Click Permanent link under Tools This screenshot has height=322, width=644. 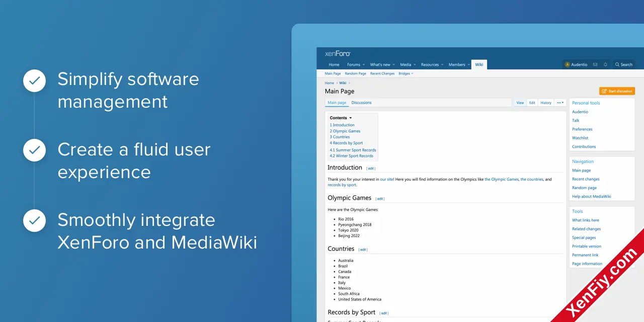(585, 255)
